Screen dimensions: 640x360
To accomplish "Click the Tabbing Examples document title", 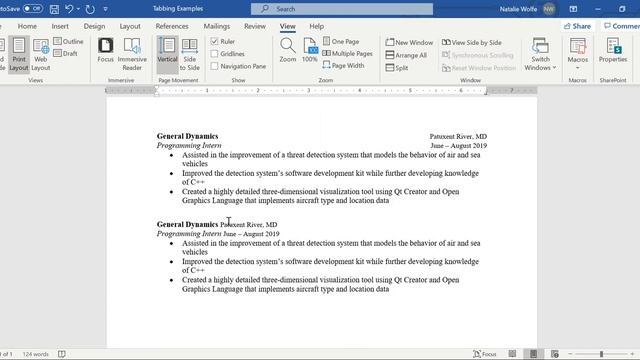I will pos(178,9).
